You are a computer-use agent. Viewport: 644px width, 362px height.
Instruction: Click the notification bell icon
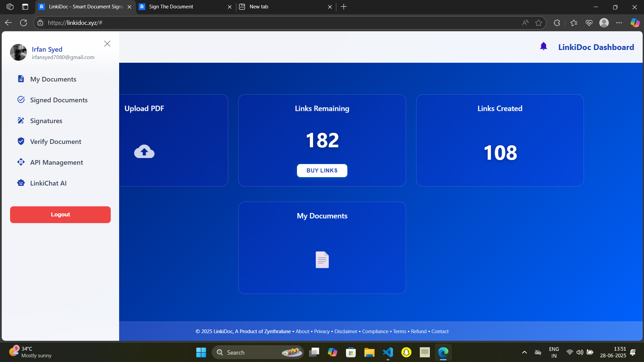[x=543, y=46]
